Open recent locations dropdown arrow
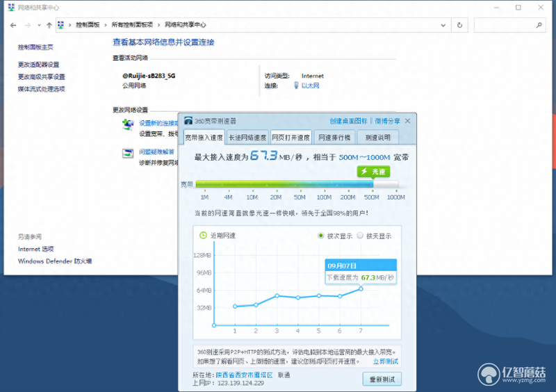This screenshot has width=556, height=392. 39,25
